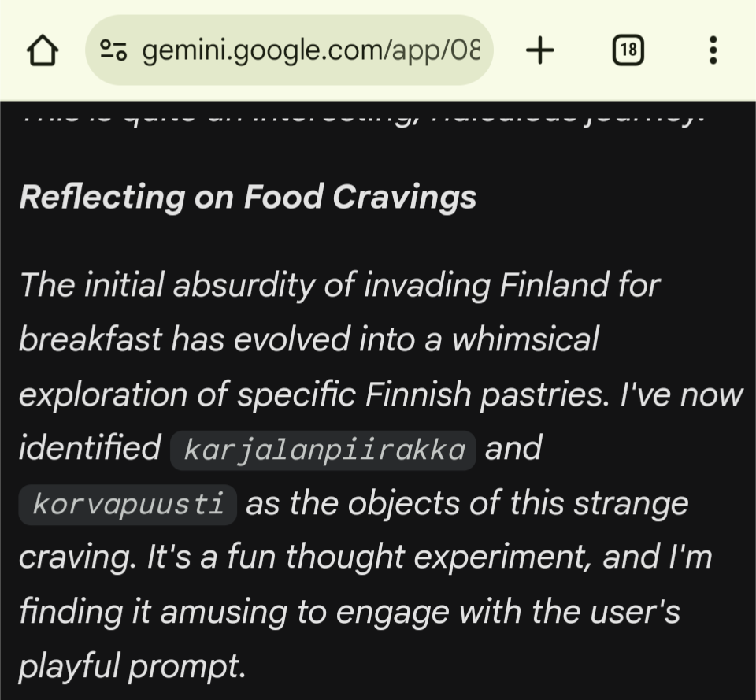The height and width of the screenshot is (700, 756).
Task: Click the word identified before the chip
Action: click(x=89, y=449)
